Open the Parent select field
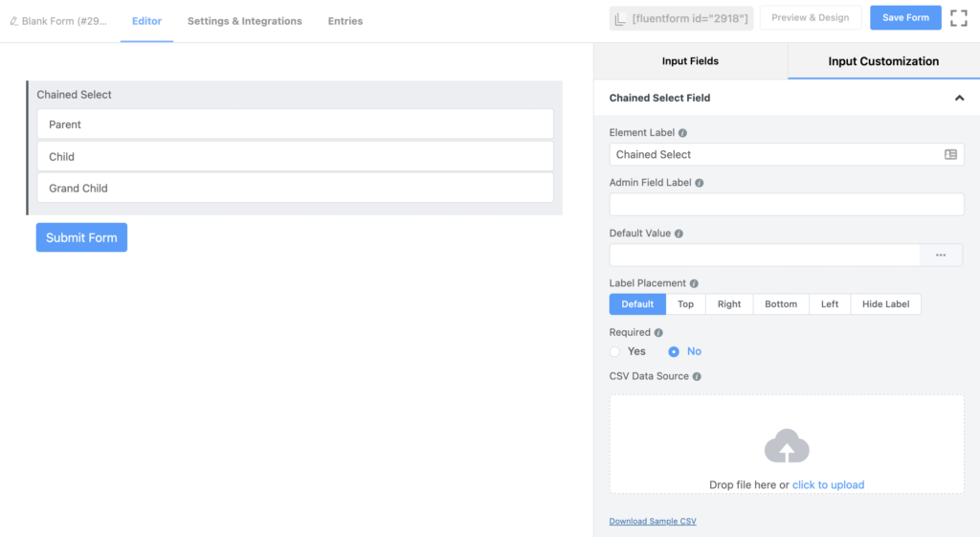The height and width of the screenshot is (537, 980). click(x=295, y=124)
